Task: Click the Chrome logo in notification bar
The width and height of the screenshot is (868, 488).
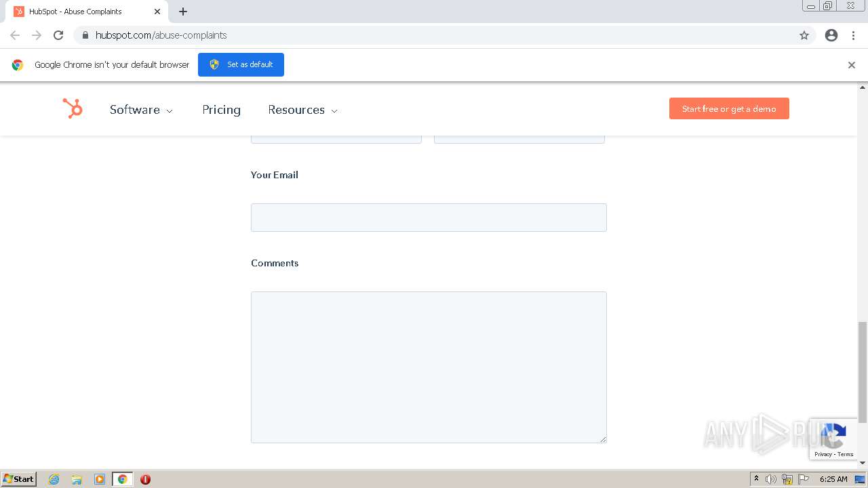Action: point(18,65)
